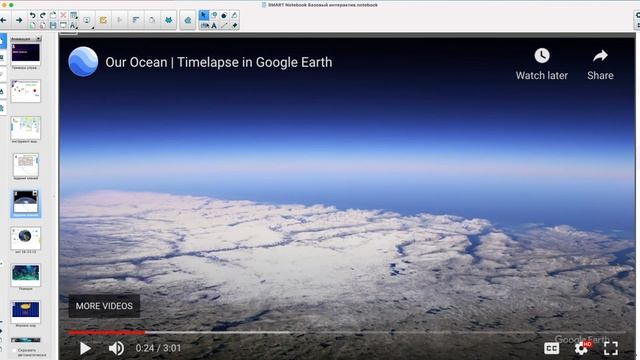Open the text measurement tools dropdown

(x=73, y=25)
